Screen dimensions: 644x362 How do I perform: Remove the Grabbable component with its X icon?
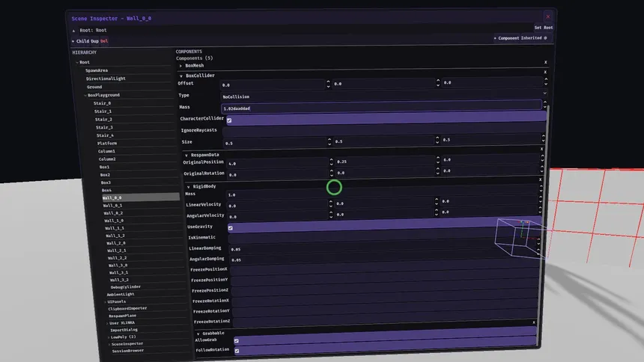pyautogui.click(x=534, y=322)
